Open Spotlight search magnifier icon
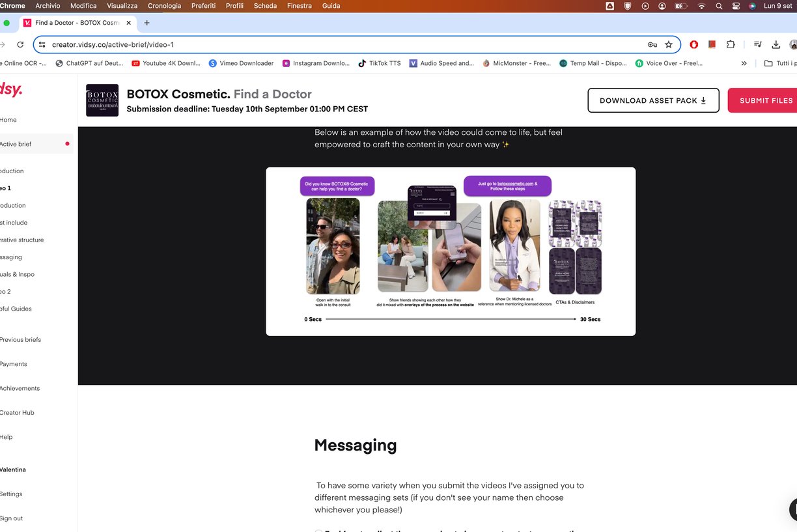The height and width of the screenshot is (532, 797). point(719,6)
